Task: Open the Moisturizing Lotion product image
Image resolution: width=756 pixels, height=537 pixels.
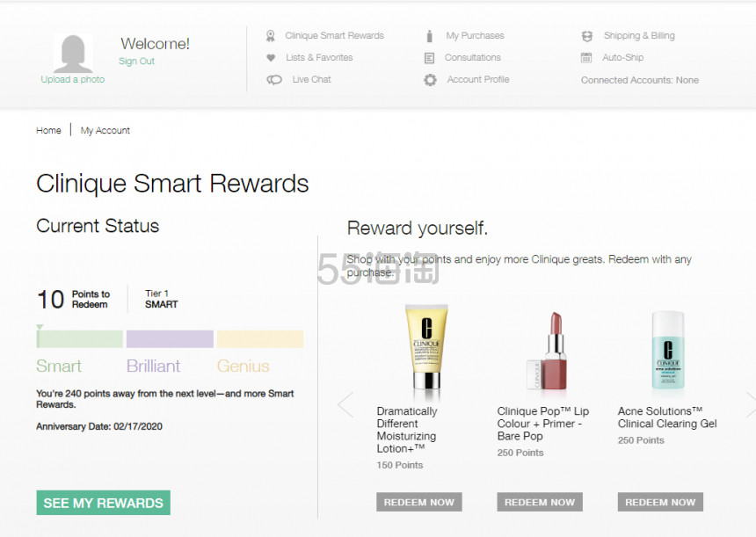Action: pos(426,347)
